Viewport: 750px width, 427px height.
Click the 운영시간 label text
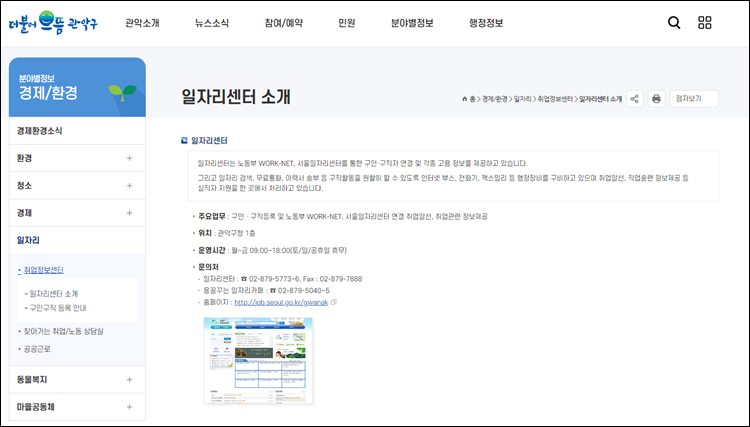pyautogui.click(x=212, y=250)
